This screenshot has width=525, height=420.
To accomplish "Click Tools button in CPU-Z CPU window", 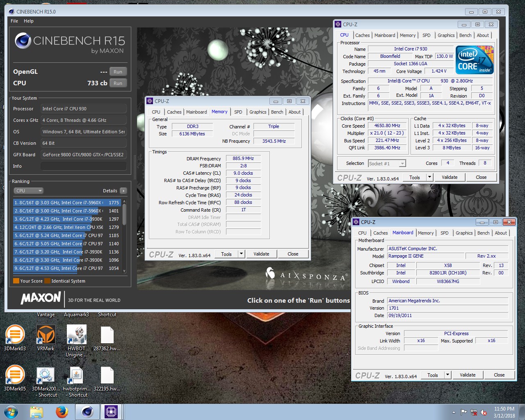I will (x=415, y=177).
